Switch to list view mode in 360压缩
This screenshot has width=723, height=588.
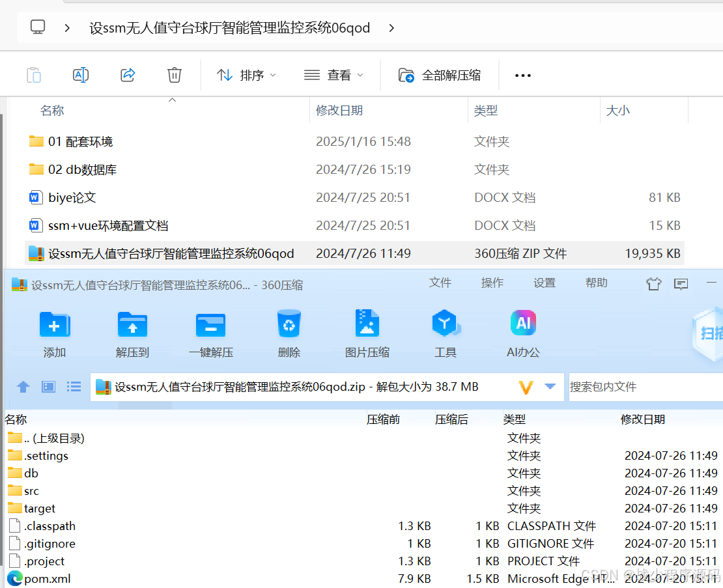tap(74, 387)
